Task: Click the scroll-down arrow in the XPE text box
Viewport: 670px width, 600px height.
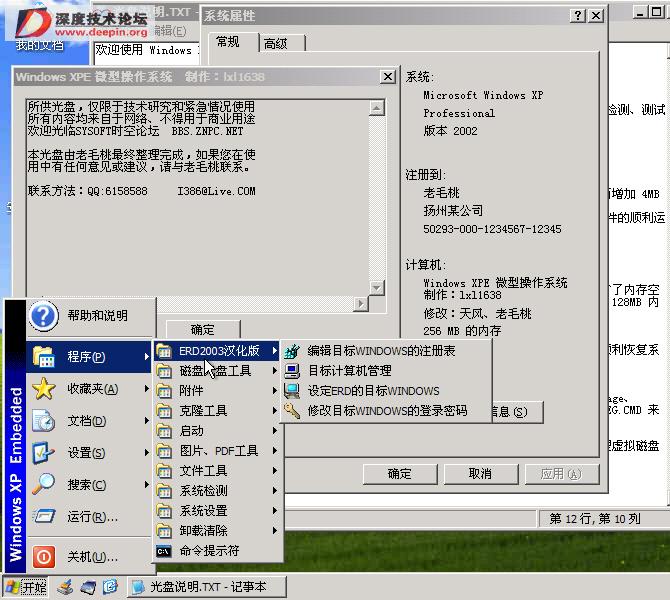Action: [x=376, y=288]
